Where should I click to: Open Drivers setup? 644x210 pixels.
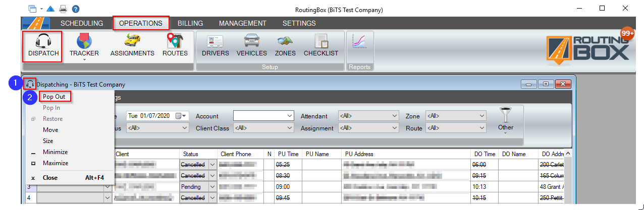[x=216, y=46]
